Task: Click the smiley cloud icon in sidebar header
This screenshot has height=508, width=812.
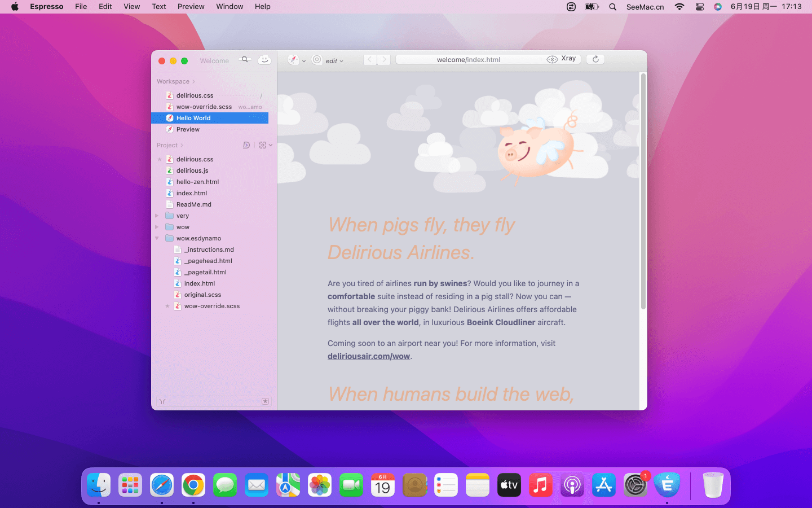Action: click(264, 60)
